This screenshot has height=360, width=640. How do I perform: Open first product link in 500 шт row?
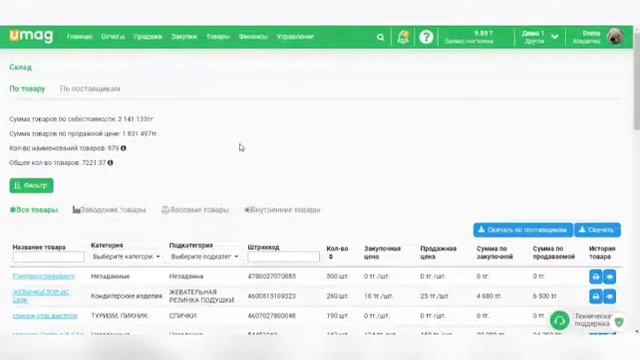(44, 276)
